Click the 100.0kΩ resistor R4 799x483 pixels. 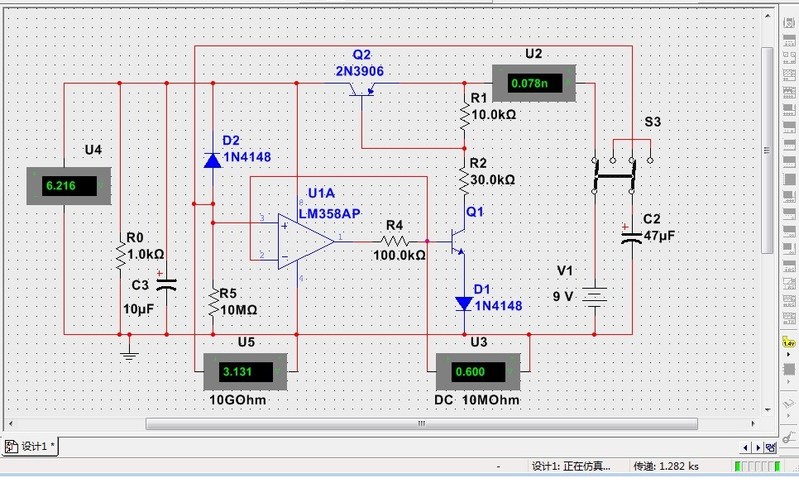tap(394, 241)
